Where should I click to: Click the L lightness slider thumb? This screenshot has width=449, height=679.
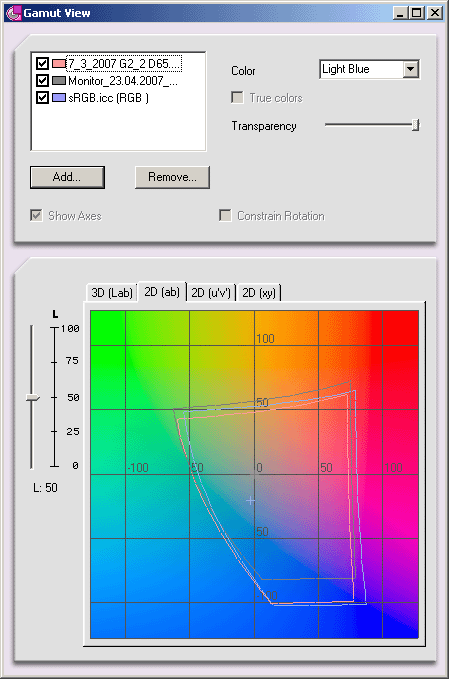(x=33, y=398)
